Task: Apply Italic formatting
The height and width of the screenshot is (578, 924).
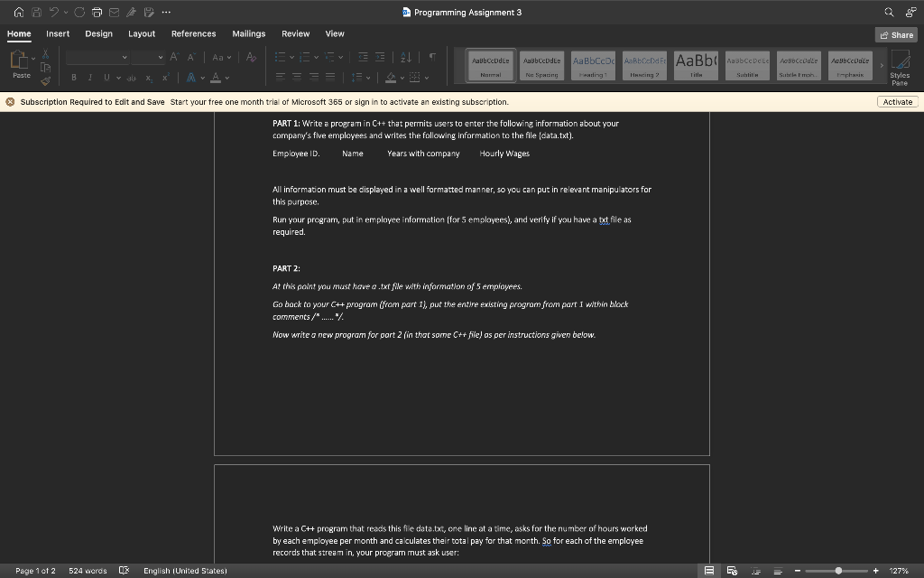Action: [x=90, y=77]
